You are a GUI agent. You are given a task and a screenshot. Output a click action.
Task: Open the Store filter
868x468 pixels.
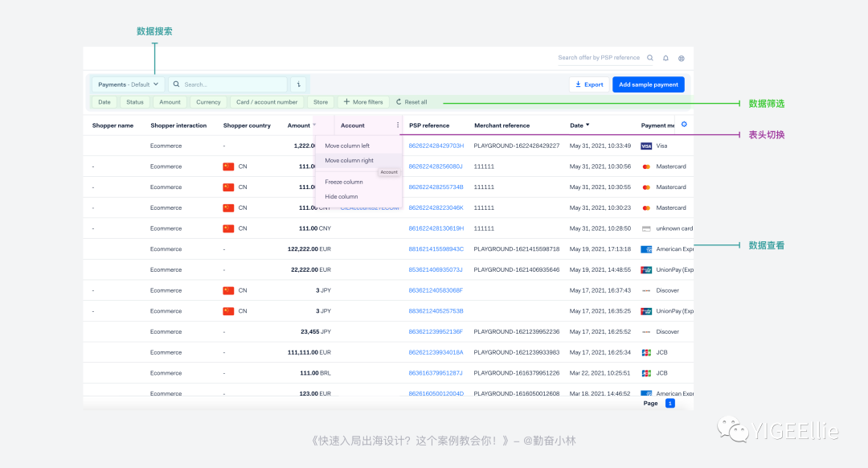[321, 102]
